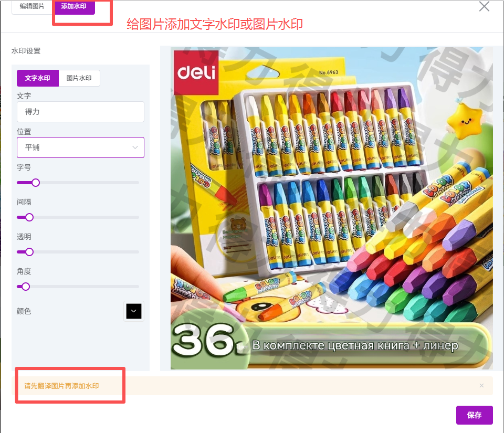Choose the 文字水印 option
Viewport: 504px width, 433px height.
(38, 78)
